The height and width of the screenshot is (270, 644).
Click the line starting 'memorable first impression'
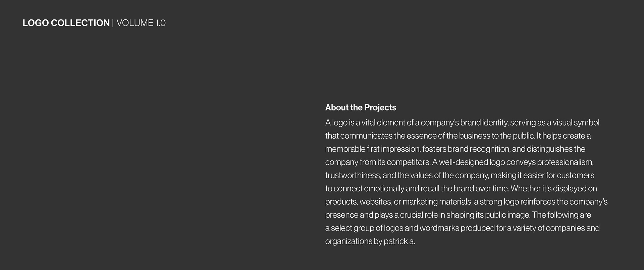pos(455,149)
